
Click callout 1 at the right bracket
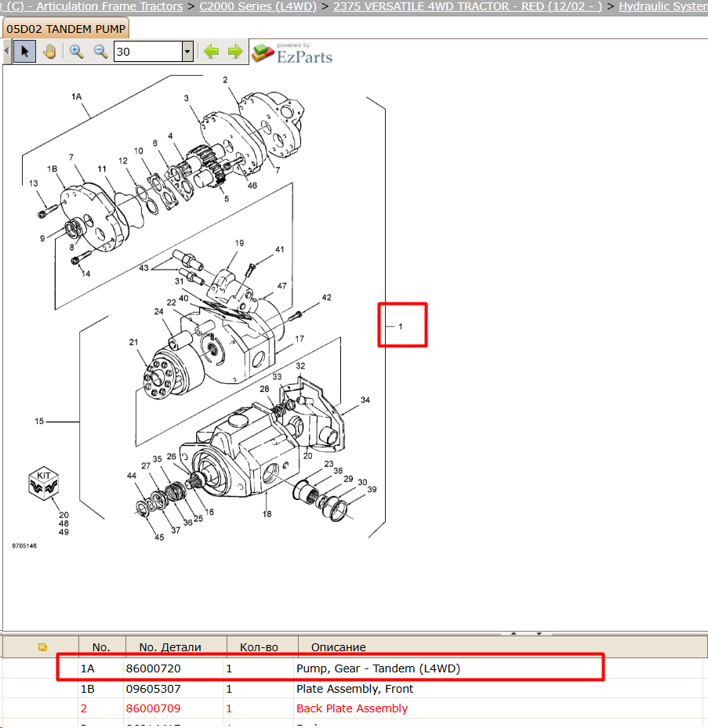click(x=401, y=327)
